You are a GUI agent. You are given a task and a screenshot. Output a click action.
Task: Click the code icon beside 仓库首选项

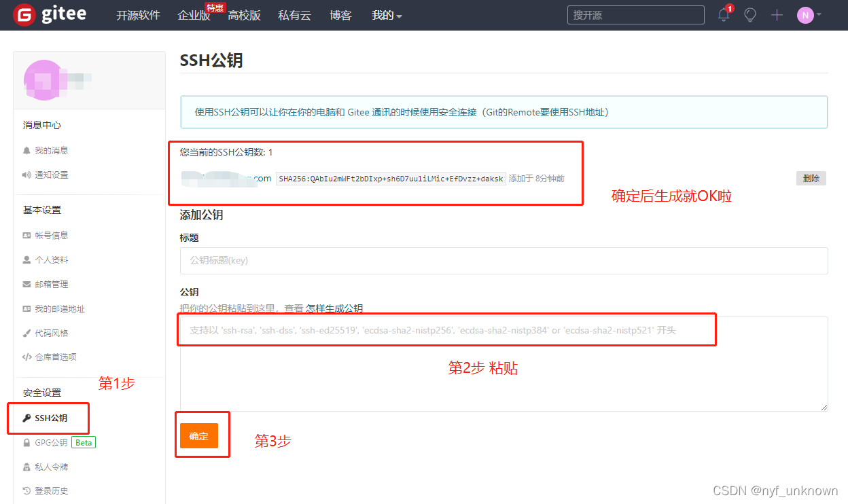[26, 357]
